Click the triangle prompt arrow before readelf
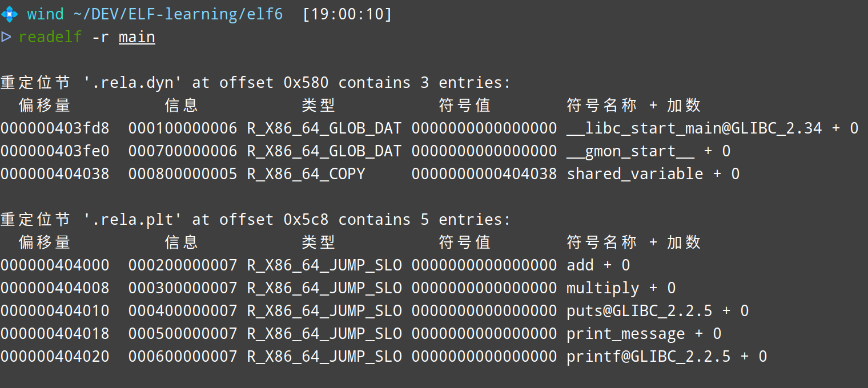 point(6,37)
